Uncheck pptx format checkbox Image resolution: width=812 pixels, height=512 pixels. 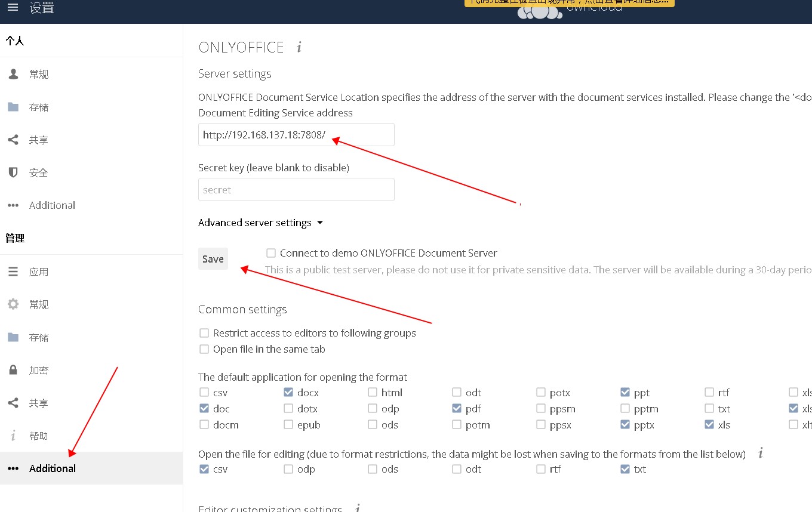pyautogui.click(x=625, y=425)
